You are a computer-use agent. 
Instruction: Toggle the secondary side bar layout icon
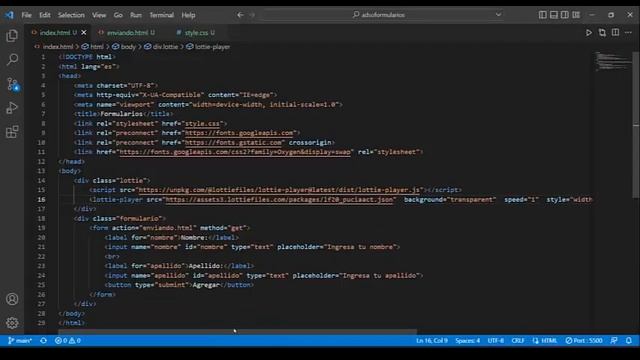point(564,15)
